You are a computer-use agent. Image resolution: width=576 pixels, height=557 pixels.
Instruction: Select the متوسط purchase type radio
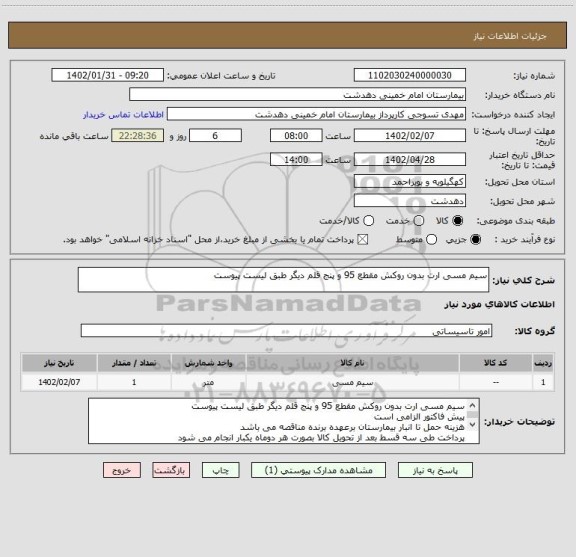pyautogui.click(x=431, y=240)
